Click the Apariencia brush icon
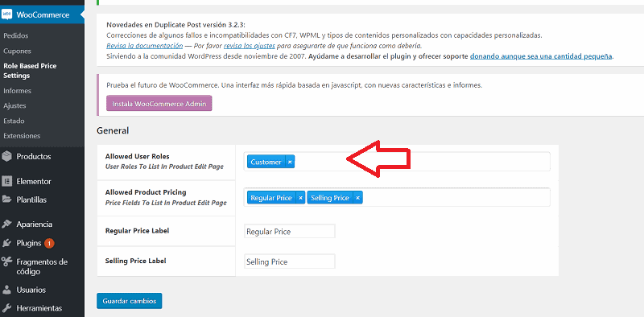 [6, 224]
